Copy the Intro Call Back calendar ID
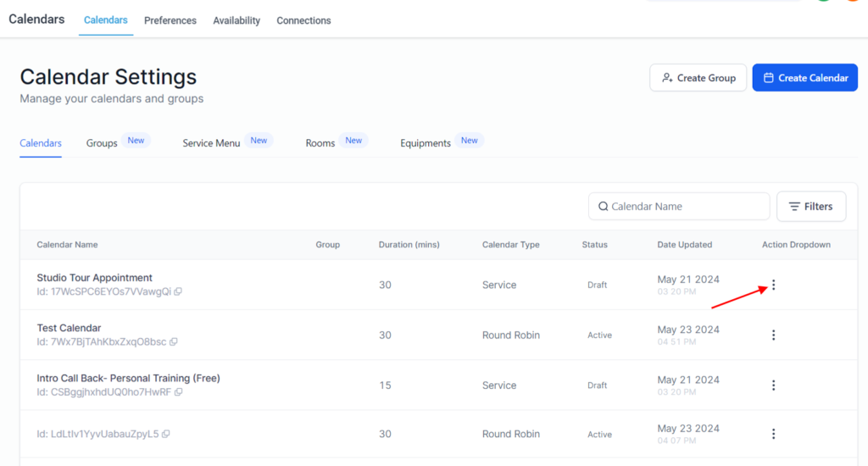The height and width of the screenshot is (466, 868). 178,392
